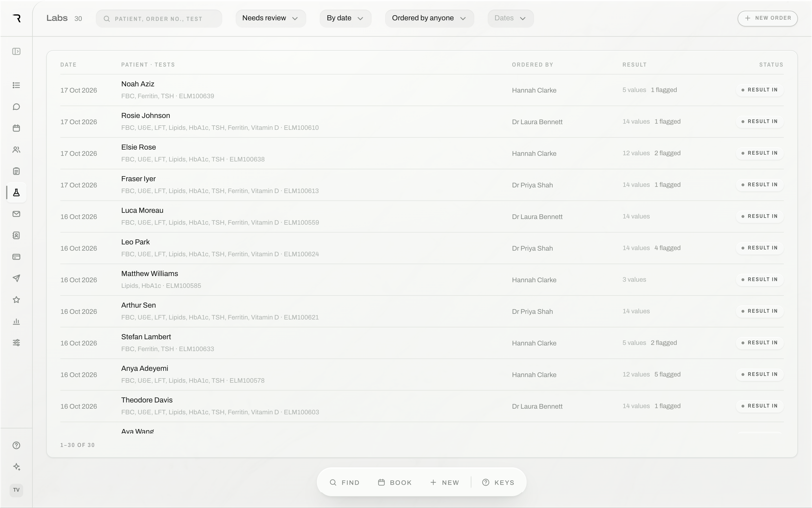Open the paper plane send sidebar icon
The width and height of the screenshot is (812, 508).
[16, 278]
